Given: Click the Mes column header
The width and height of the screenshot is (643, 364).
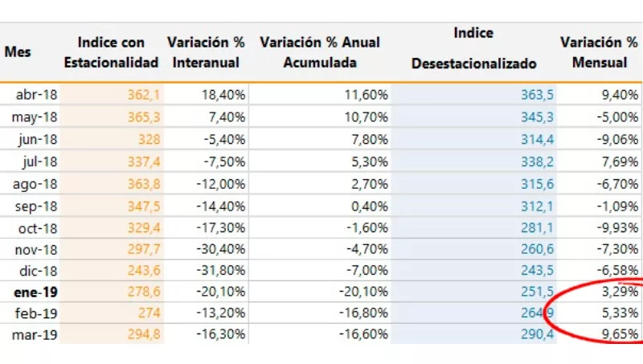Looking at the screenshot, I should coord(18,52).
